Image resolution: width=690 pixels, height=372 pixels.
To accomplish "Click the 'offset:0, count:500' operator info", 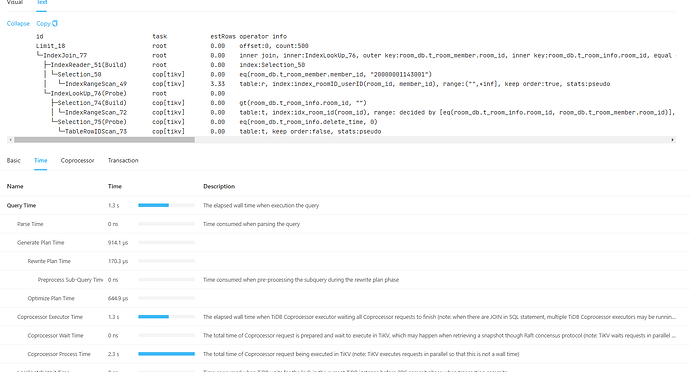I will pos(274,46).
